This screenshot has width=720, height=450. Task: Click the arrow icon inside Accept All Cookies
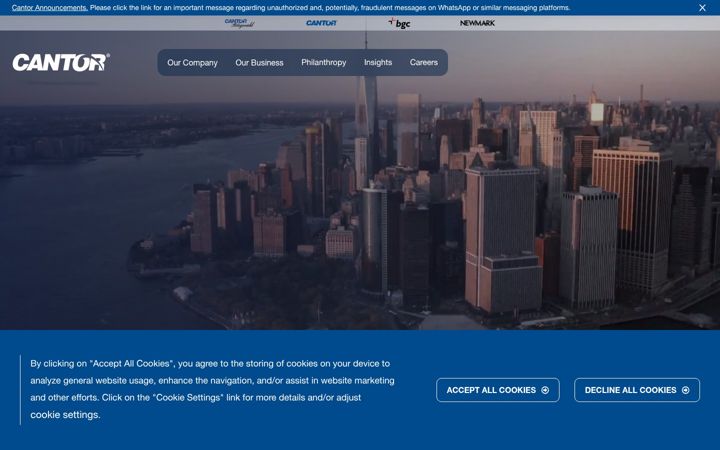click(x=545, y=390)
